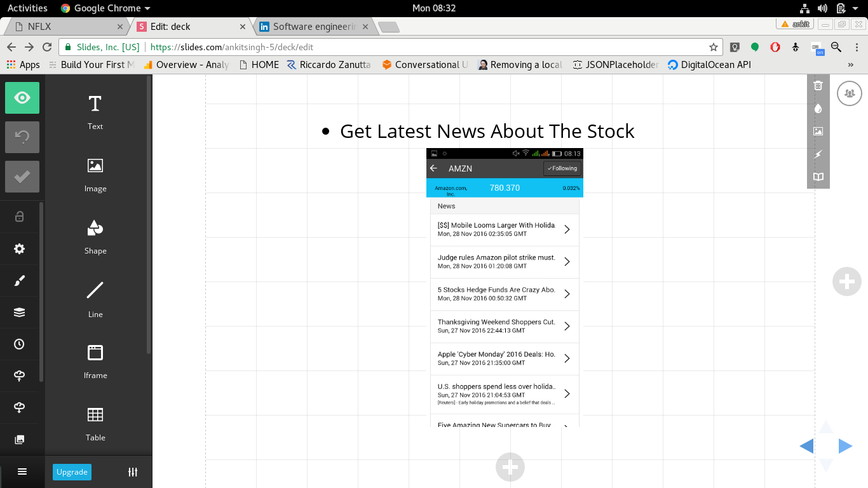Open a new Chrome tab
The width and height of the screenshot is (868, 488).
click(x=388, y=27)
